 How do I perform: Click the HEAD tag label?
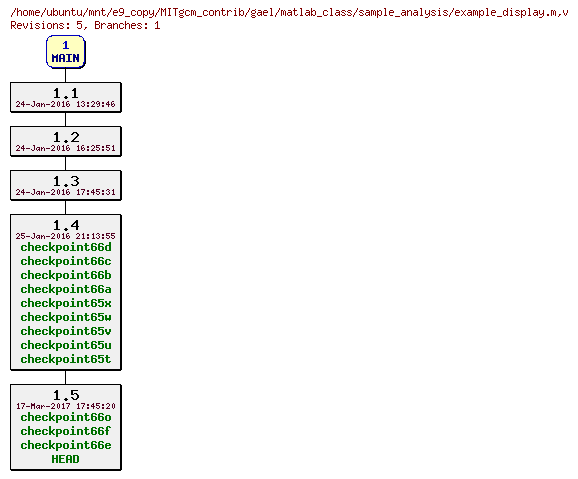tap(66, 459)
